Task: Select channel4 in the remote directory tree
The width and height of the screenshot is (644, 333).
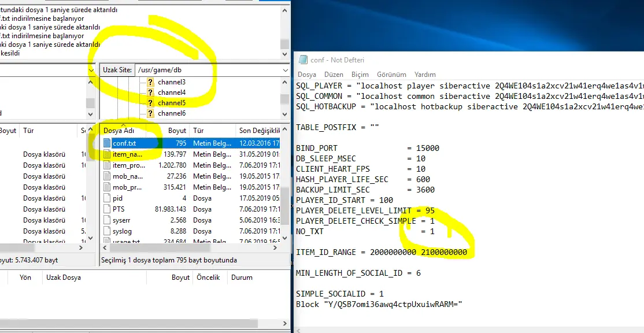Action: (172, 92)
